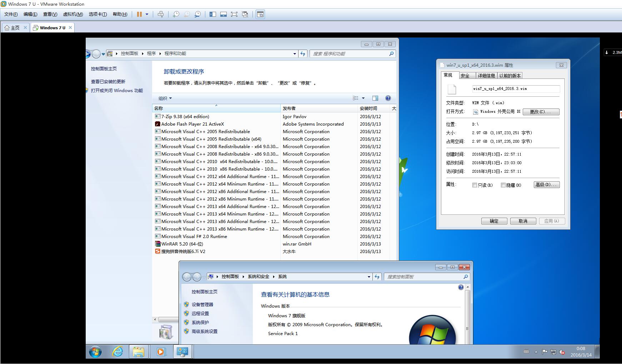The width and height of the screenshot is (622, 364).
Task: Enter full screen mode via toolbar icon
Action: pos(234,14)
